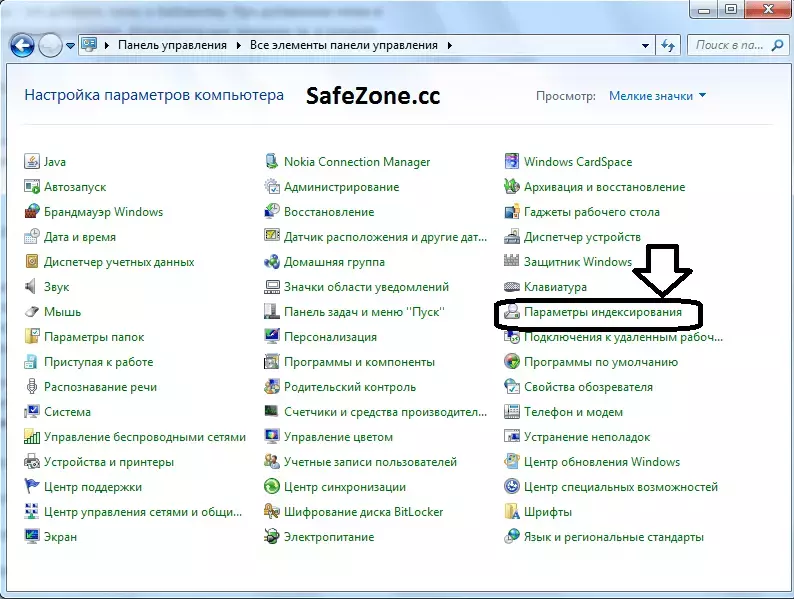Open Шифрование диска BitLocker icon
This screenshot has height=599, width=794.
pyautogui.click(x=272, y=512)
